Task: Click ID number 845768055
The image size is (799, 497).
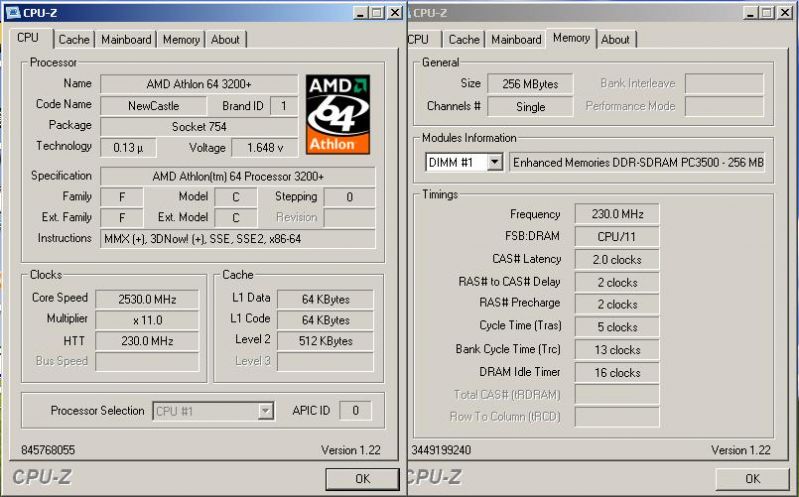Action: click(x=48, y=450)
